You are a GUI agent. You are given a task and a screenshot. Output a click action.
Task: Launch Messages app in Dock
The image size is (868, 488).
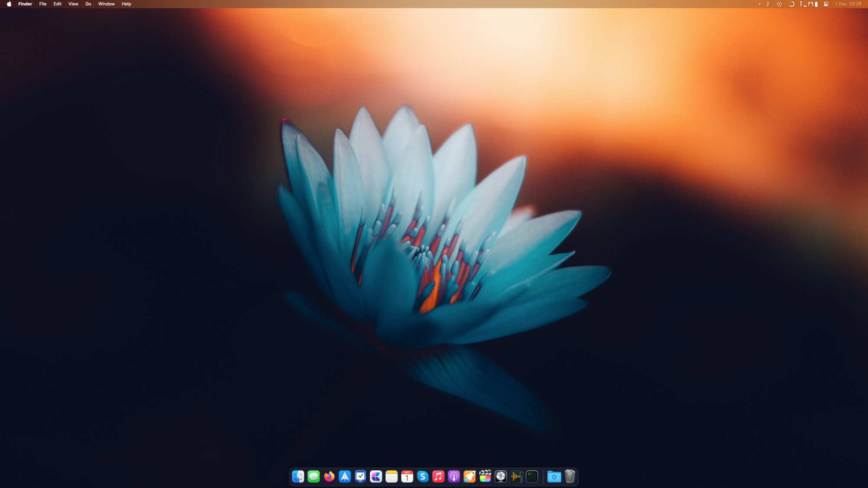[313, 476]
